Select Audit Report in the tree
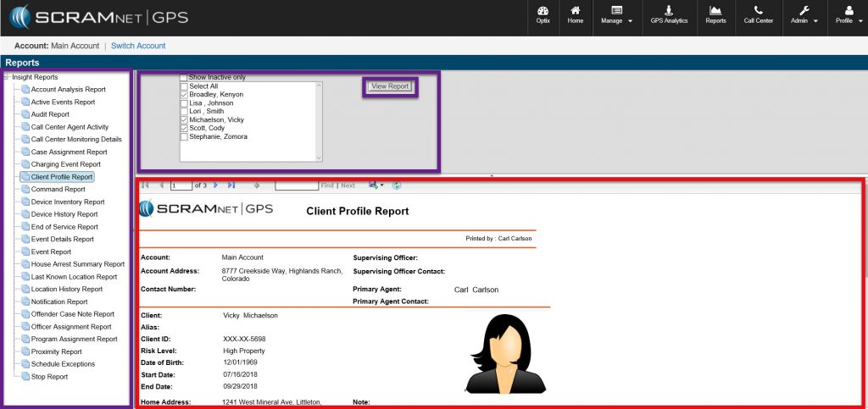The width and height of the screenshot is (868, 409). tap(50, 114)
